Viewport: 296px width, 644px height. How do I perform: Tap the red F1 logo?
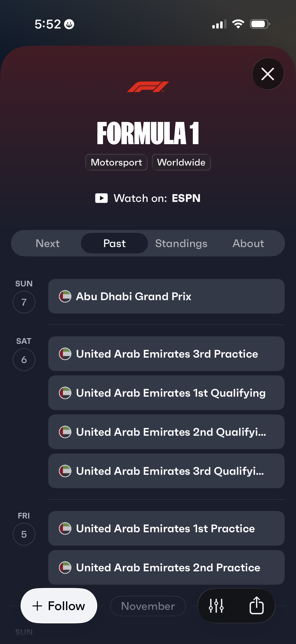point(148,86)
